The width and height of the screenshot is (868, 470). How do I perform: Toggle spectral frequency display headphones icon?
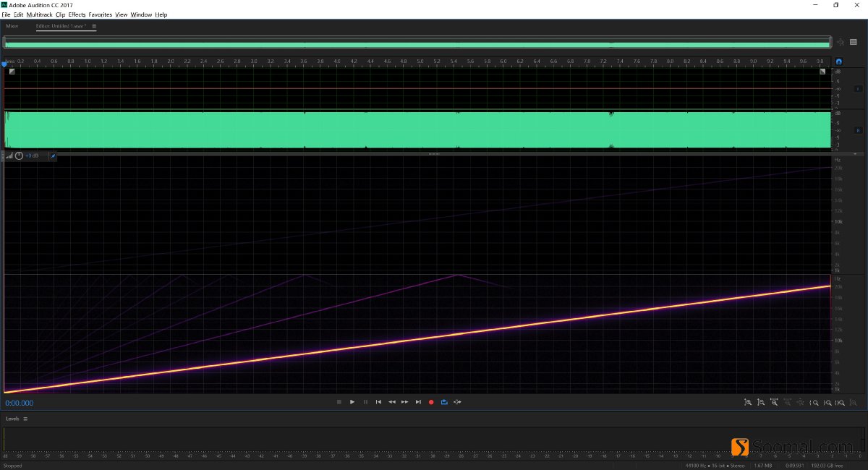click(x=839, y=62)
